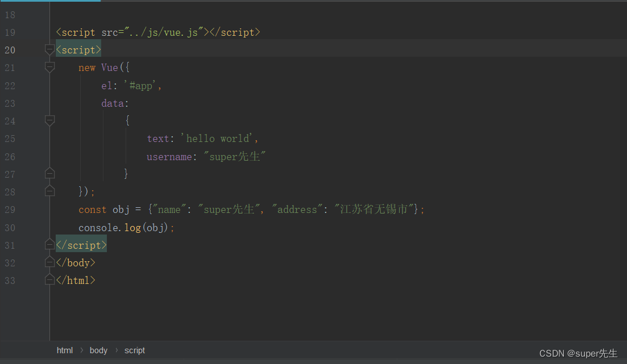Select the html breadcrumb
627x364 pixels.
(65, 350)
